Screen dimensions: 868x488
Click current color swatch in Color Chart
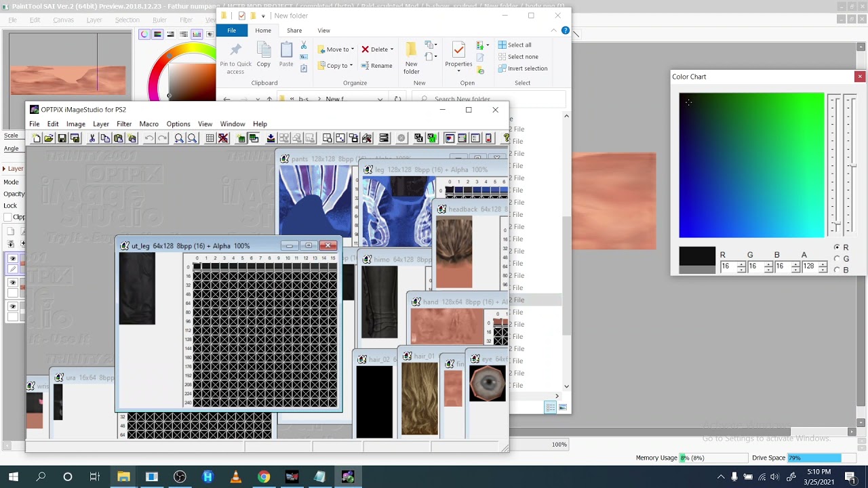tap(697, 256)
